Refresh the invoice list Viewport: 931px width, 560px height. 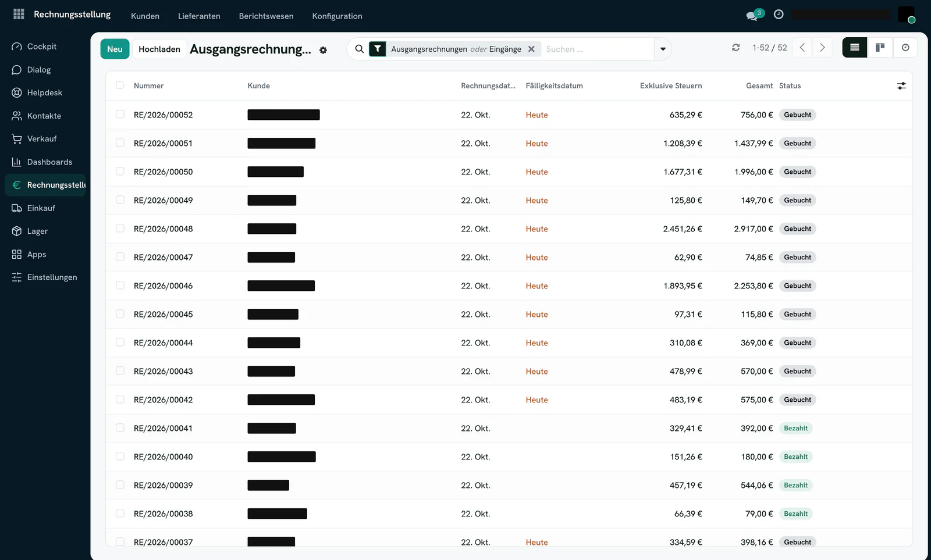pos(736,48)
